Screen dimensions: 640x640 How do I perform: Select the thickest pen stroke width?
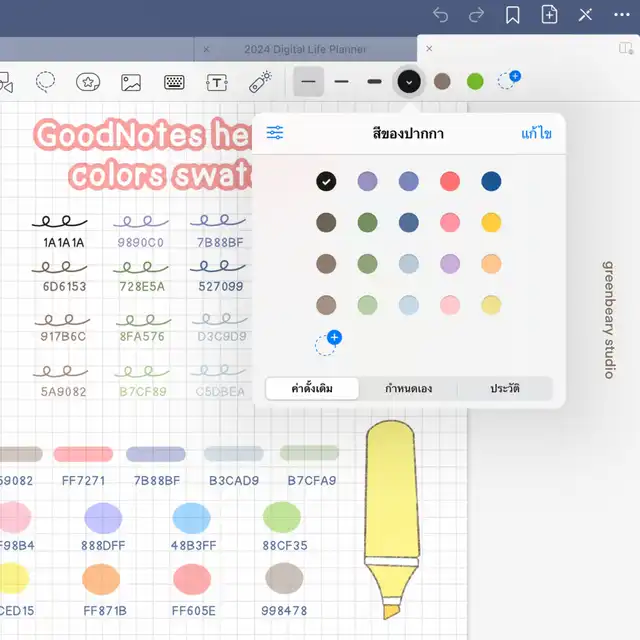click(x=374, y=81)
